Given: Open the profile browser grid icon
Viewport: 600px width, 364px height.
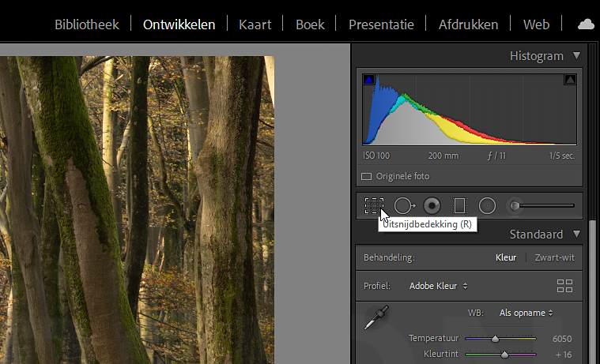Looking at the screenshot, I should (x=564, y=286).
